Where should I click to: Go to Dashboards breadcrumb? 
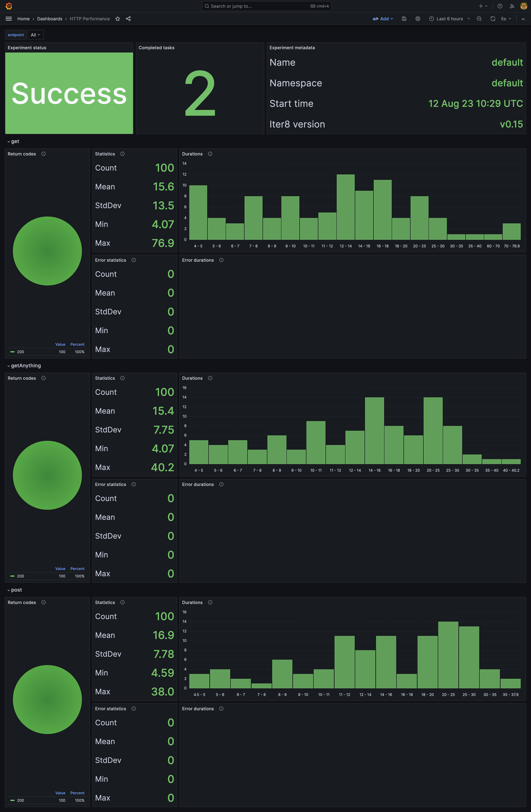(x=50, y=19)
